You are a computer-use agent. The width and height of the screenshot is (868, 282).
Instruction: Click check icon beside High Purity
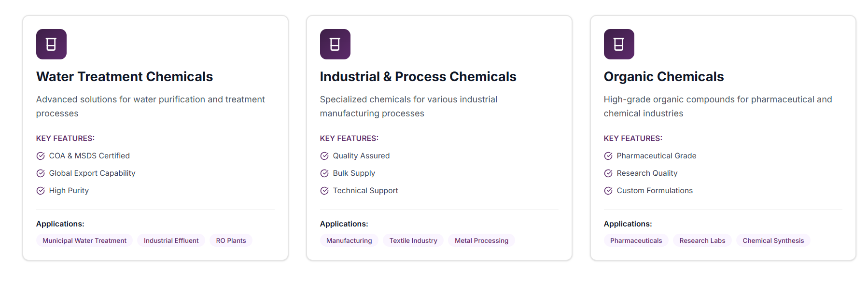point(41,191)
